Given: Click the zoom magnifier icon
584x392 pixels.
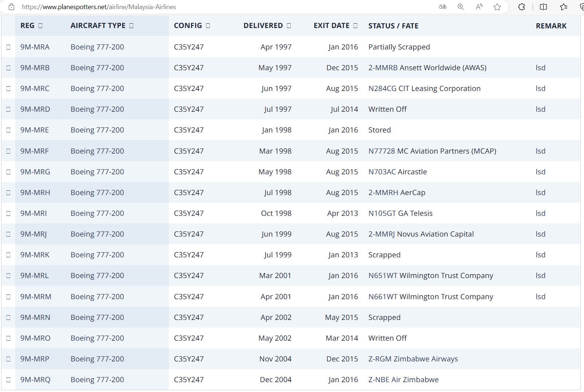Looking at the screenshot, I should point(461,7).
